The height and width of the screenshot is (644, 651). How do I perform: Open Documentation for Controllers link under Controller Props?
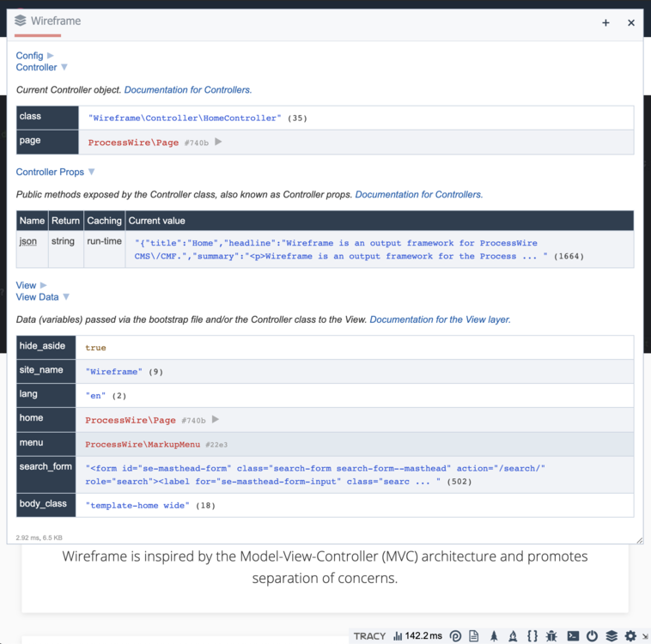(418, 195)
